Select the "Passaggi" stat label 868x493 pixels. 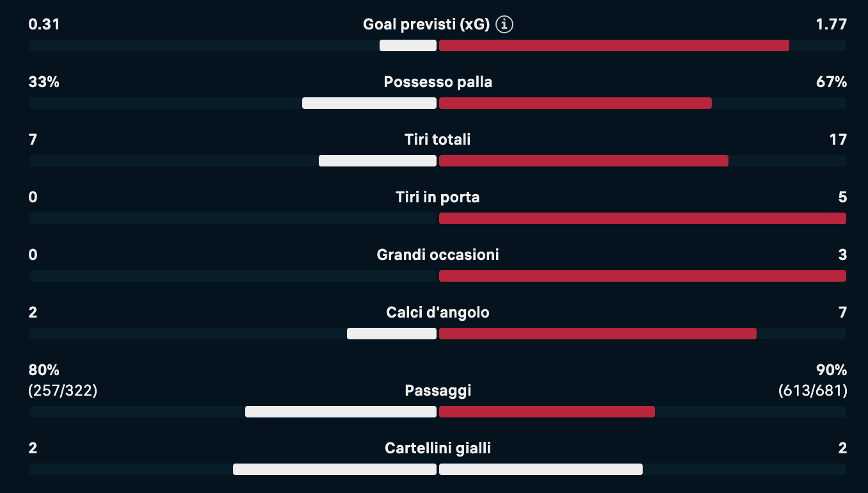click(x=438, y=391)
